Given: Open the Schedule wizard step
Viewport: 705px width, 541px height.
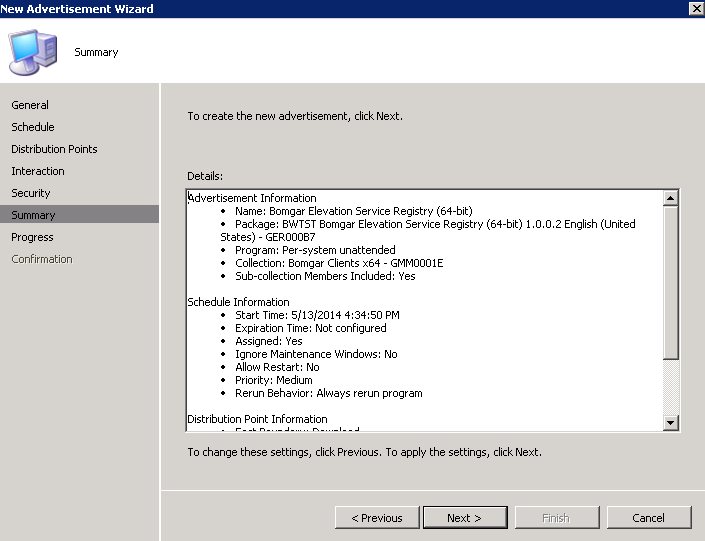Looking at the screenshot, I should pyautogui.click(x=33, y=127).
